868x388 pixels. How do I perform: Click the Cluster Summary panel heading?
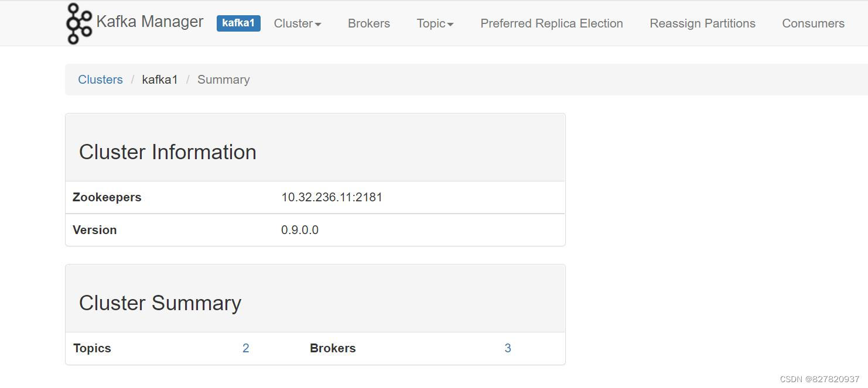point(160,303)
